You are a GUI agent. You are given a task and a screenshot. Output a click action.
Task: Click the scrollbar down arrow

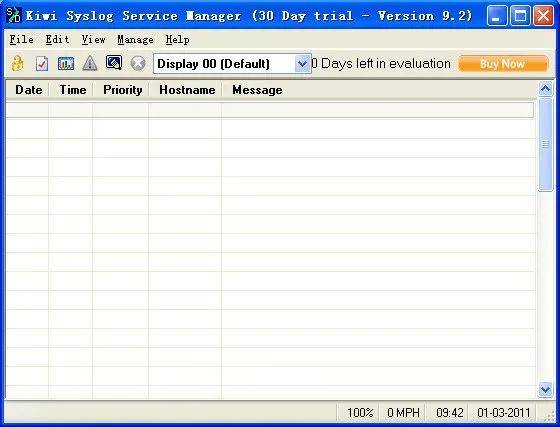[x=545, y=390]
